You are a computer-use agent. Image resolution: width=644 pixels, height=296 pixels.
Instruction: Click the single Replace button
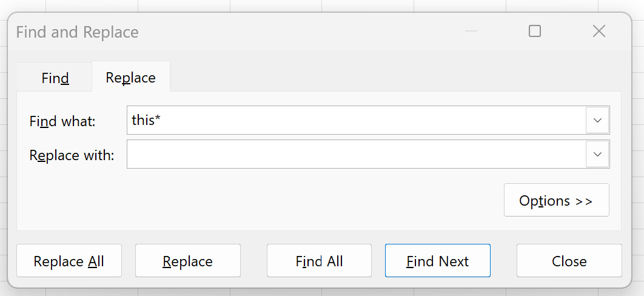click(x=187, y=261)
